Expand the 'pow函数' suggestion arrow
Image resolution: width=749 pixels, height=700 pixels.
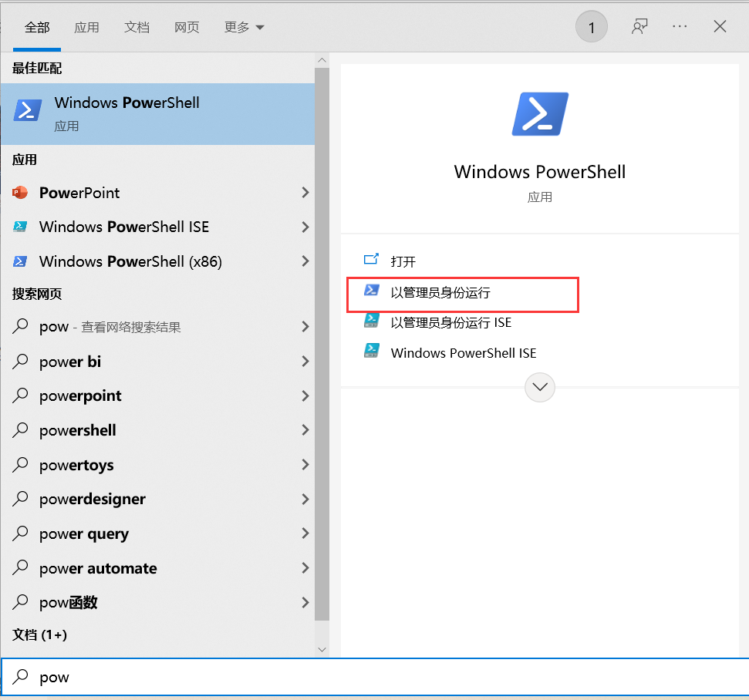[305, 603]
